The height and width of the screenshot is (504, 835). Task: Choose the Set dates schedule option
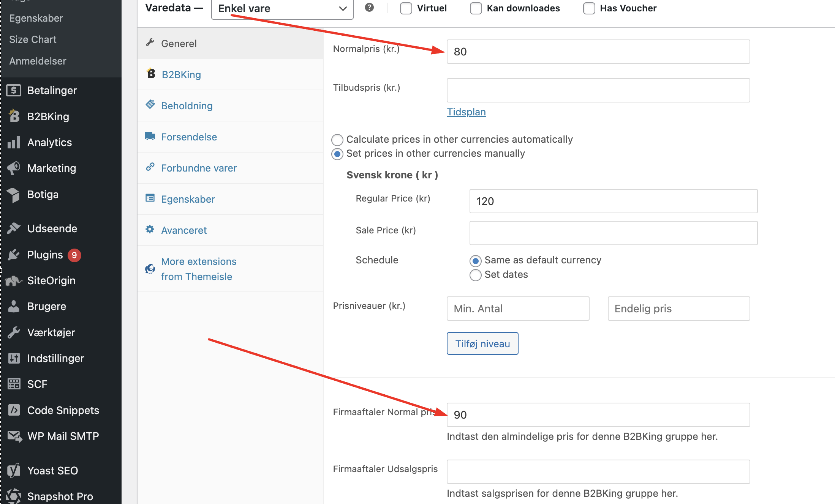click(476, 275)
